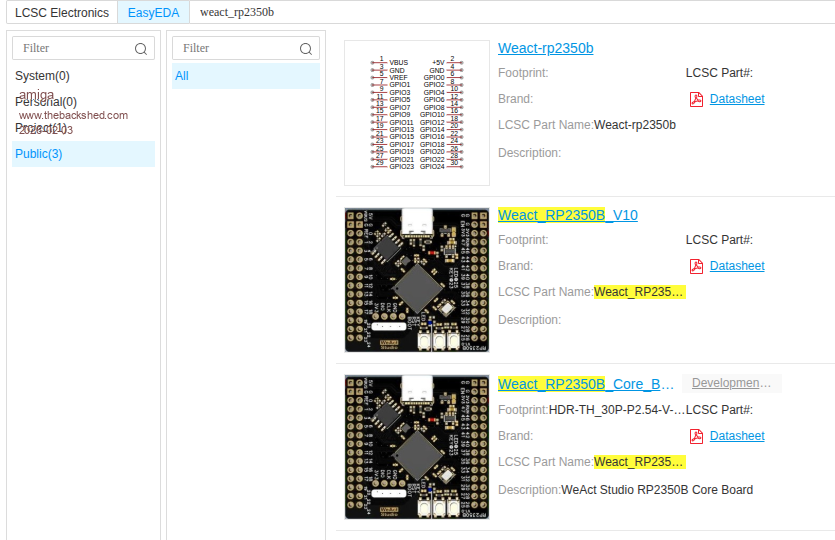This screenshot has width=835, height=540.
Task: Click the PDF icon for Weact-rp2350b
Action: 696,99
